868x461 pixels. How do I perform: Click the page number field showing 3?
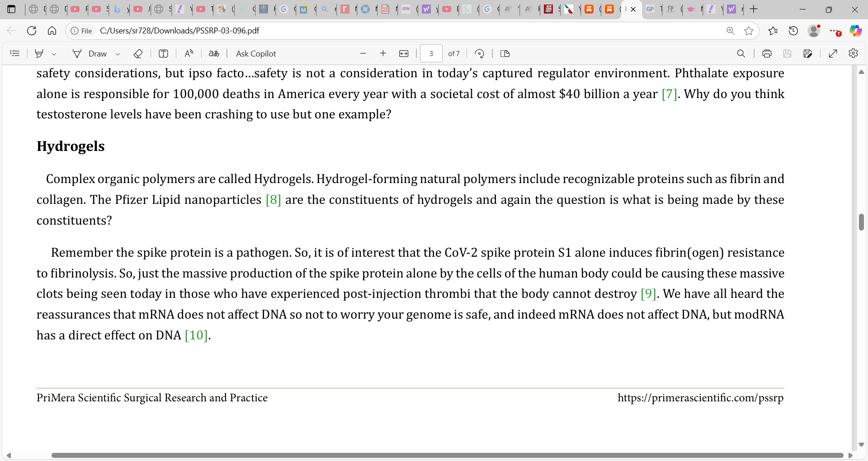[x=431, y=53]
